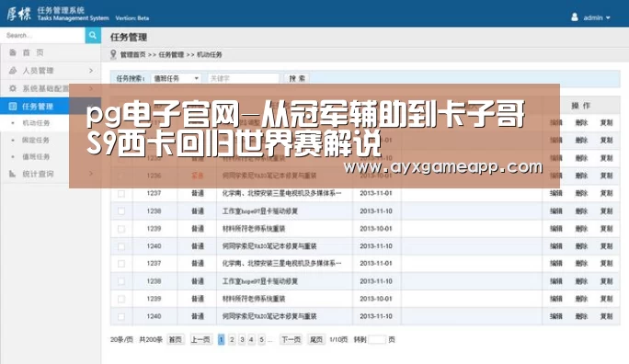Open 机动任务 submenu item
The width and height of the screenshot is (629, 364).
tap(36, 123)
